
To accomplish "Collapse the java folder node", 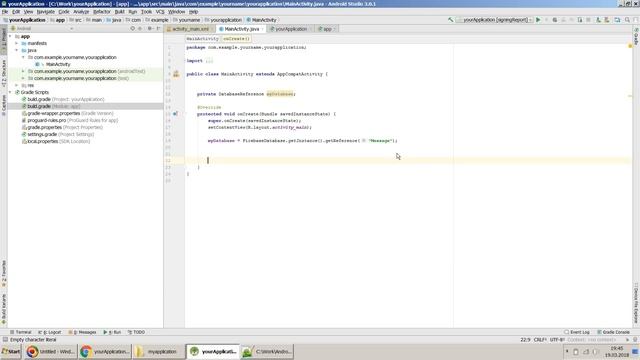I will (x=17, y=50).
